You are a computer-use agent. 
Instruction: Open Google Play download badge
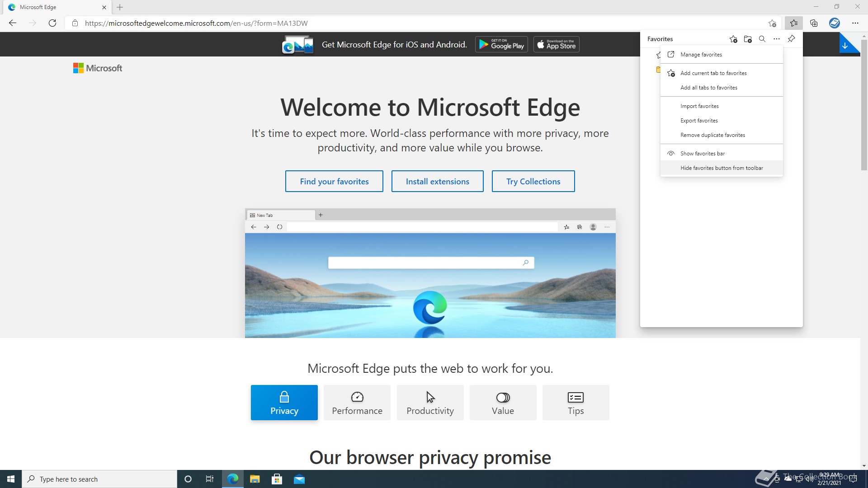point(501,44)
